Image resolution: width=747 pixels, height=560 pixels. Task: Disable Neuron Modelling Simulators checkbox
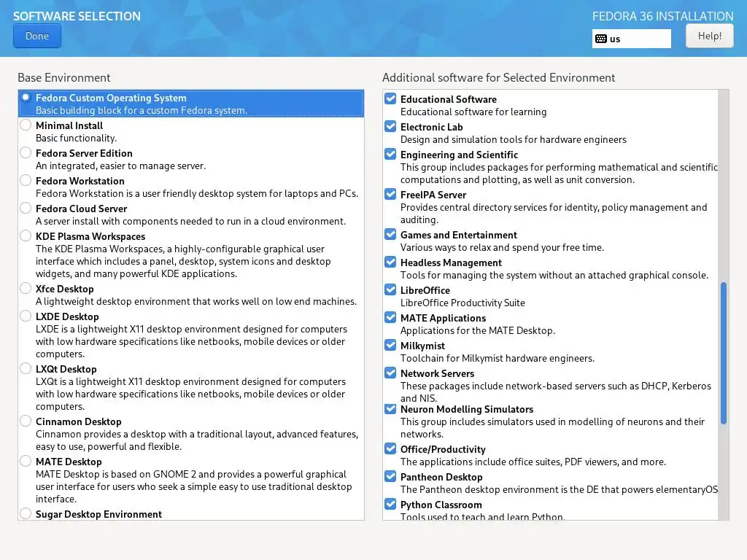tap(390, 408)
